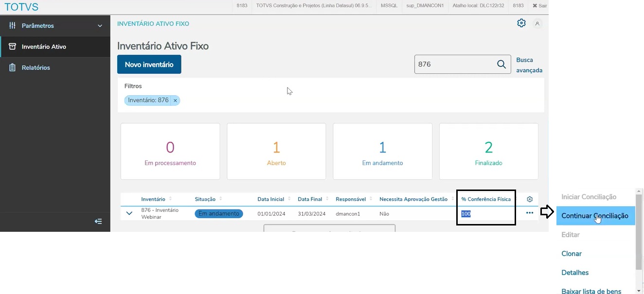Click the Não approval cell
Screen dimensions: 644x294
tap(384, 214)
